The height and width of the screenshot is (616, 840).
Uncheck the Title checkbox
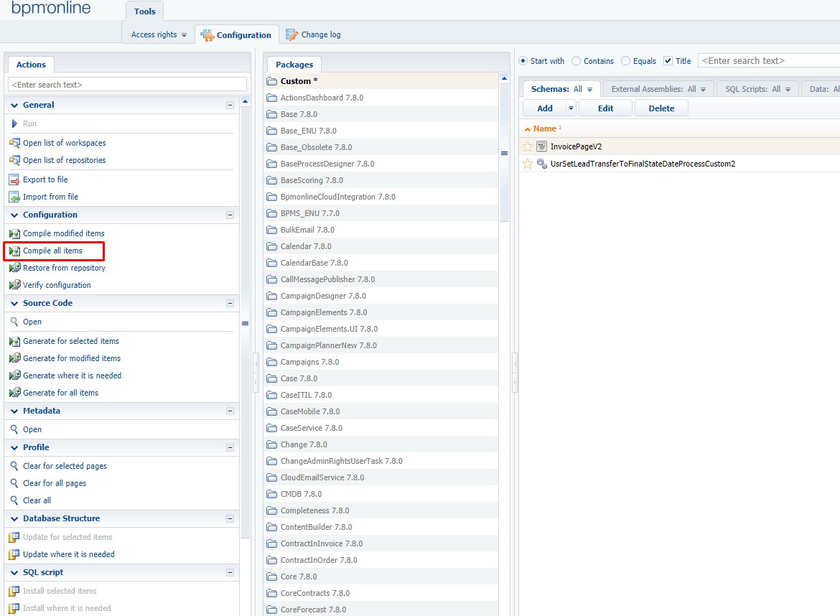point(668,61)
